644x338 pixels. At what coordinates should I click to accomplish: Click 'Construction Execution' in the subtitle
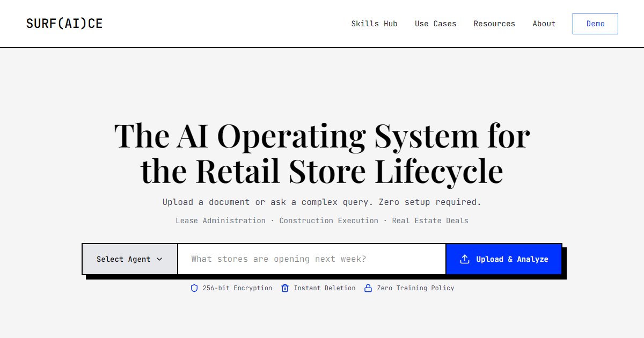tap(328, 221)
